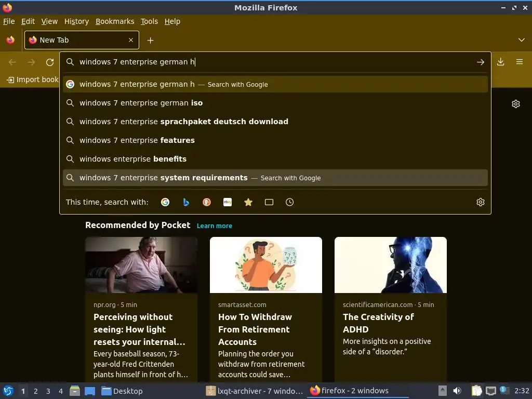Open 'The Creativity of ADHD' title

click(378, 323)
